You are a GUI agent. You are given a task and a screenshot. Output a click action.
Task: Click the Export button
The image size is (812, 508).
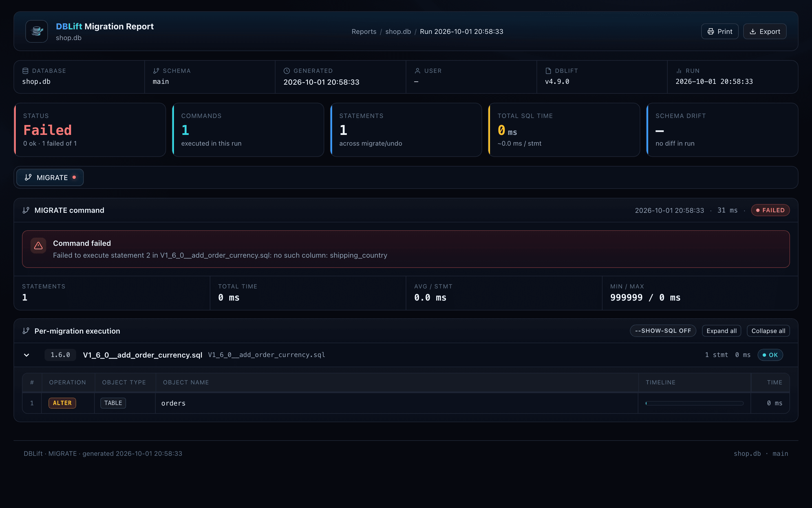tap(764, 31)
